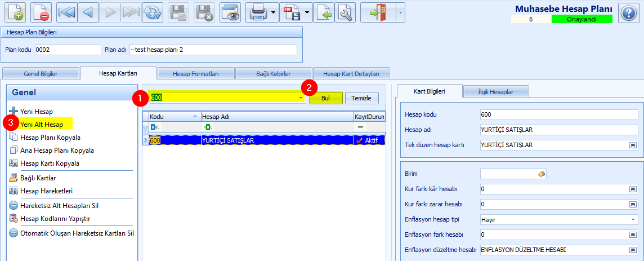The width and height of the screenshot is (644, 261).
Task: Open help with the question mark icon
Action: click(628, 13)
